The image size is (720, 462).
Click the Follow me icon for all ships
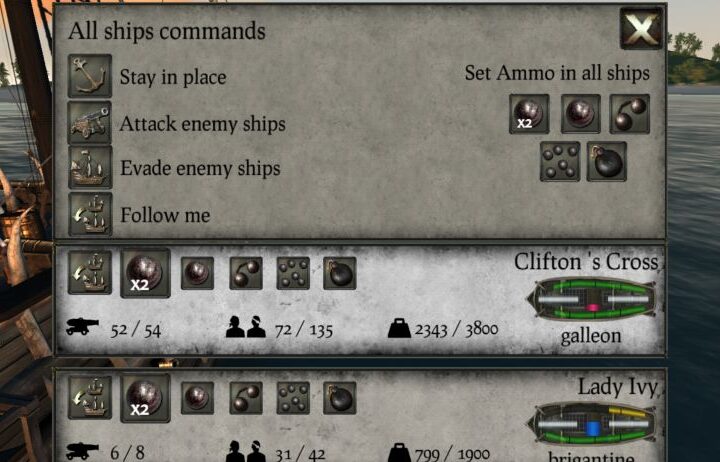[90, 214]
